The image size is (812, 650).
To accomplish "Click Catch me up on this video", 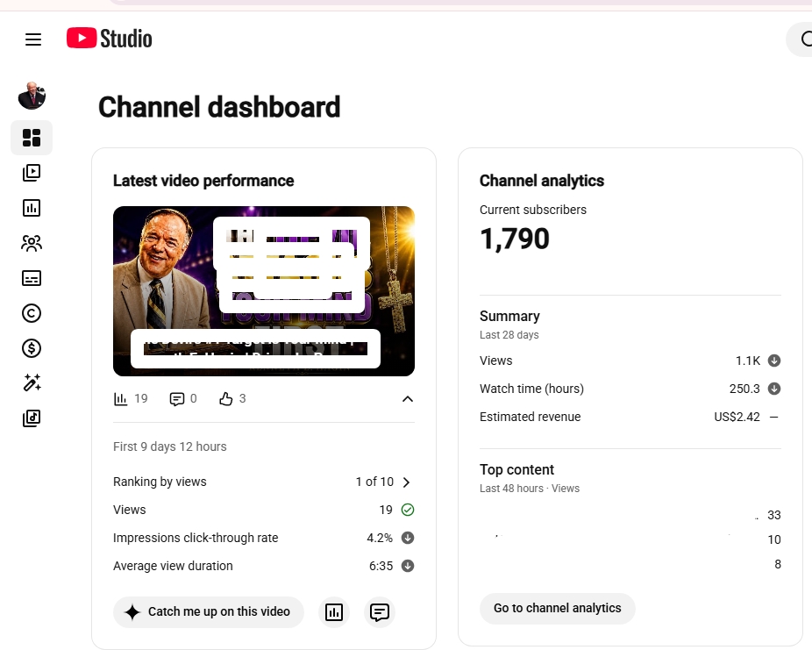I will click(x=209, y=612).
